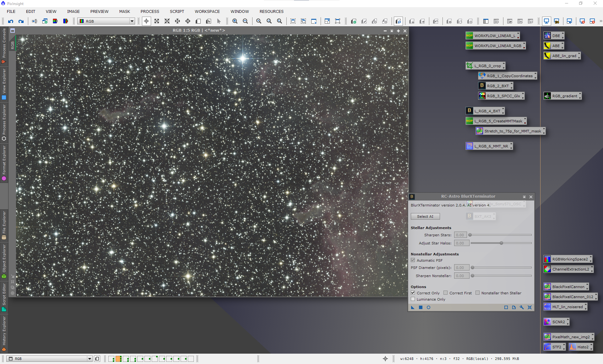
Task: Click the Select AI button
Action: click(x=425, y=217)
